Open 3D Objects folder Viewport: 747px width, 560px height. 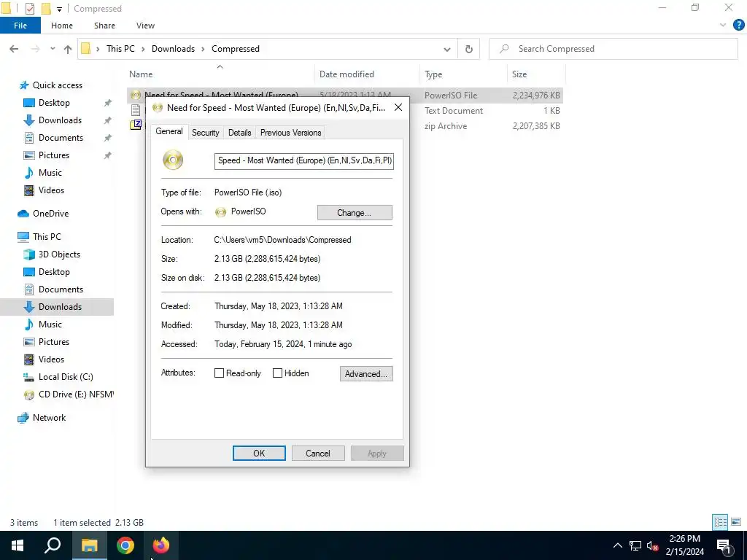point(59,254)
